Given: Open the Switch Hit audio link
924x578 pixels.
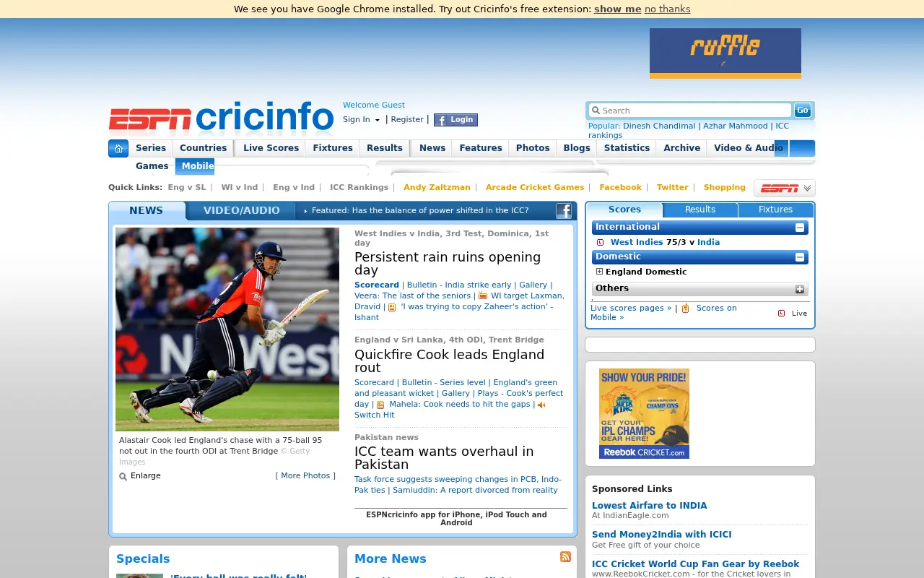Looking at the screenshot, I should coord(374,415).
